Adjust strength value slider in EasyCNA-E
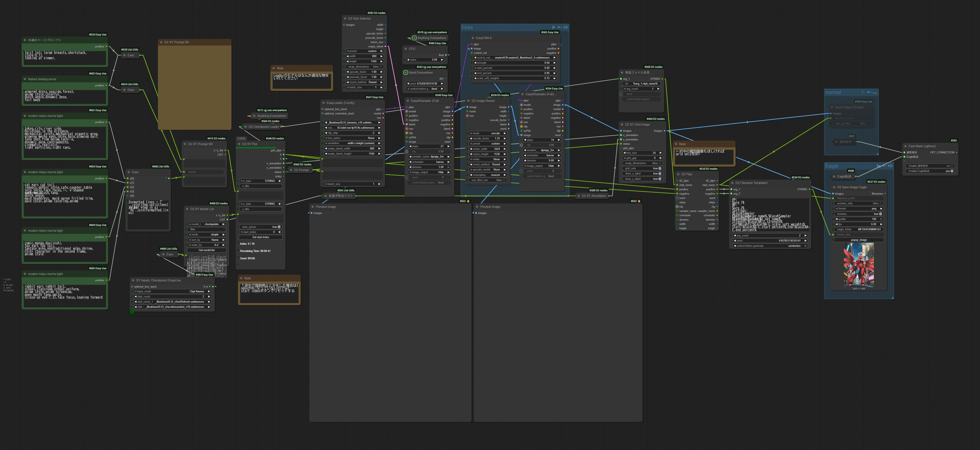980x450 pixels. pyautogui.click(x=515, y=63)
